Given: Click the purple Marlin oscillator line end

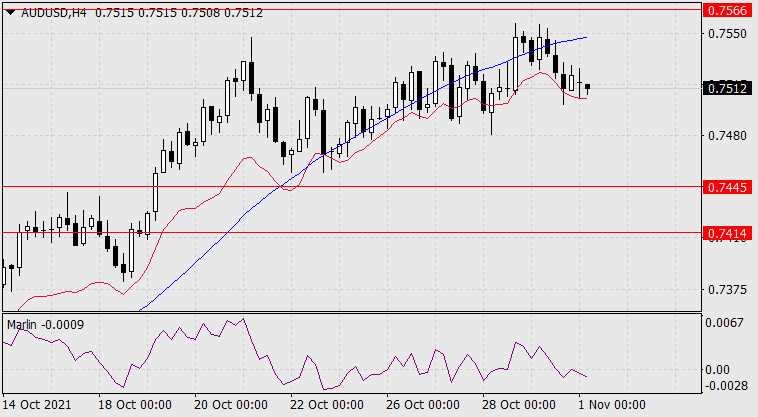Looking at the screenshot, I should (586, 376).
